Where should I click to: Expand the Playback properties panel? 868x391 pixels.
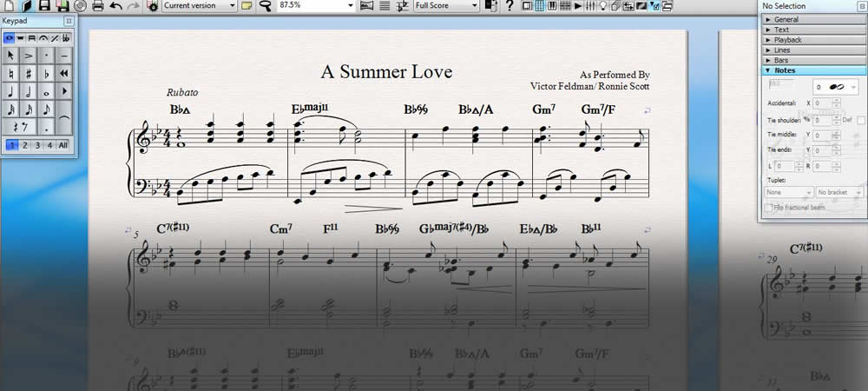[x=814, y=40]
